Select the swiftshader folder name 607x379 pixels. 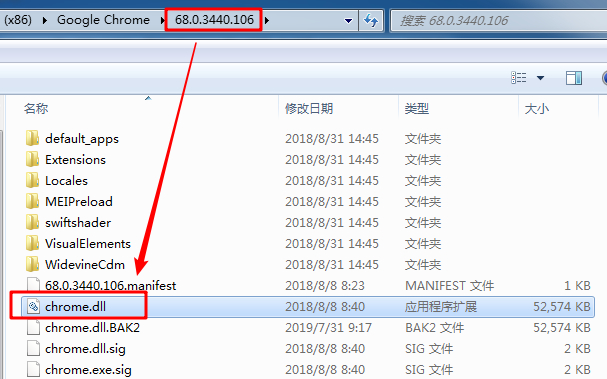point(78,222)
